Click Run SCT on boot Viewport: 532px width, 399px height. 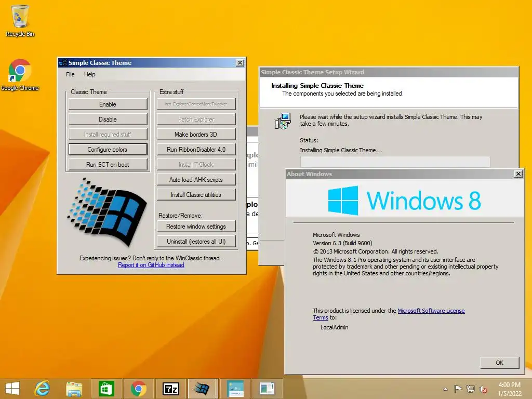[108, 165]
